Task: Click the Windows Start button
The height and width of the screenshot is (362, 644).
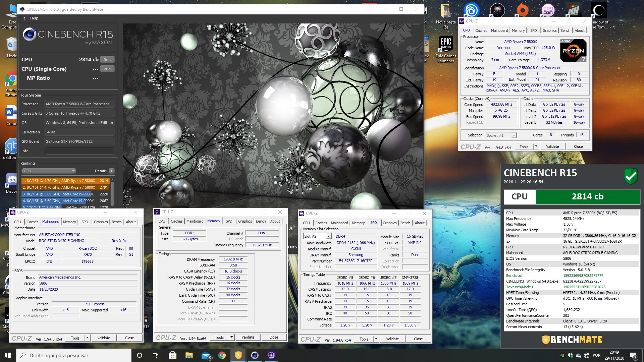Action: (8, 355)
